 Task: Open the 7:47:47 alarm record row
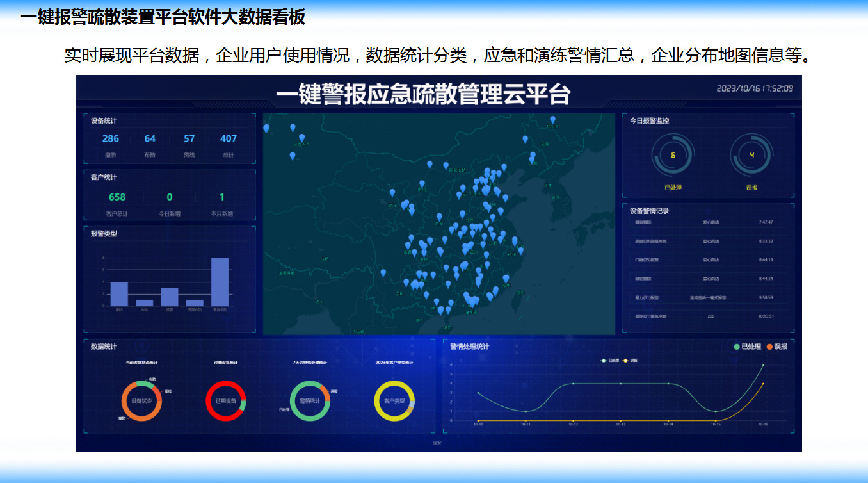708,222
